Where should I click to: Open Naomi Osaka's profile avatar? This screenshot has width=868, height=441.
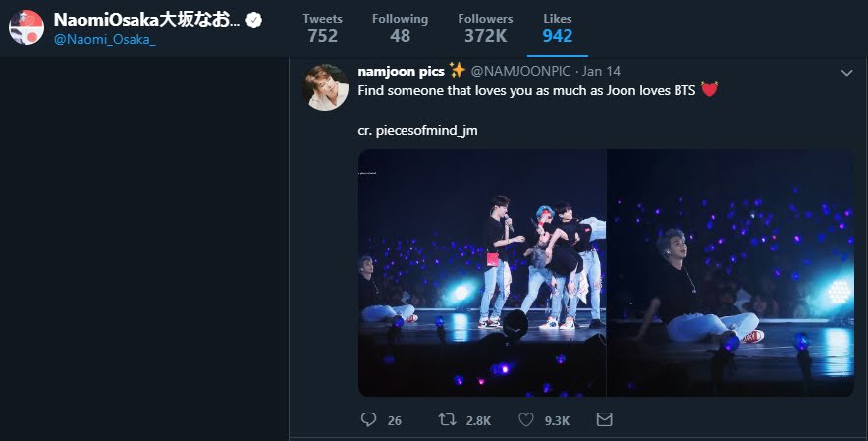point(27,27)
